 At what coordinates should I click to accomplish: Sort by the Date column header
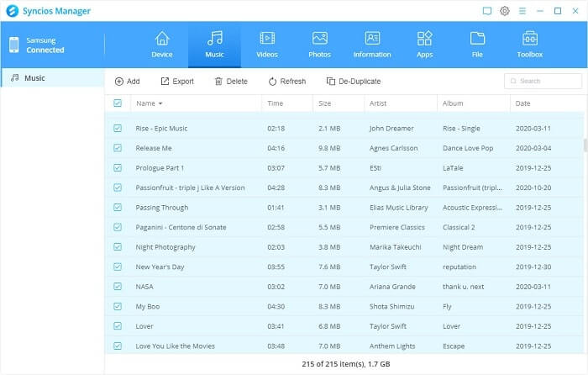coord(522,103)
